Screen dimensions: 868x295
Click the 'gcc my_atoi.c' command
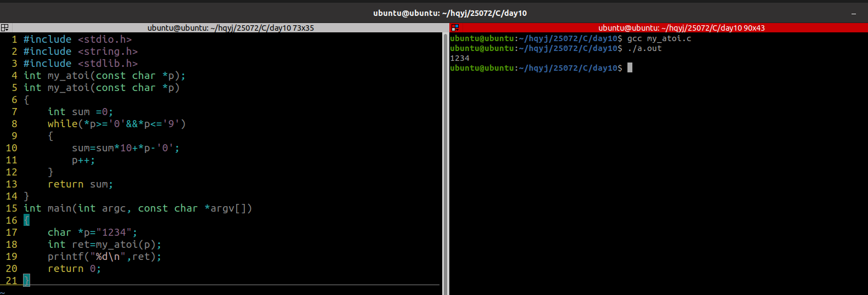click(x=659, y=38)
